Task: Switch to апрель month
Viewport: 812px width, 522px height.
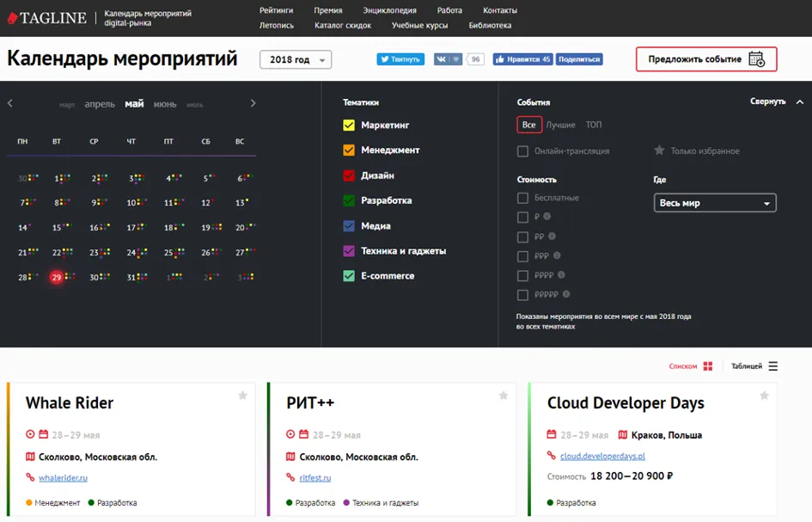Action: tap(100, 104)
